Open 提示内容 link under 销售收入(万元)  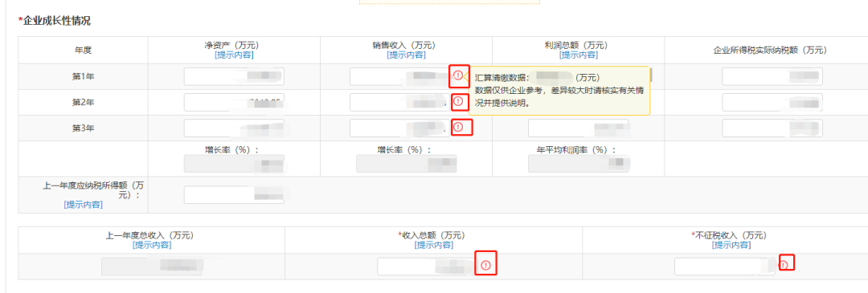click(407, 55)
